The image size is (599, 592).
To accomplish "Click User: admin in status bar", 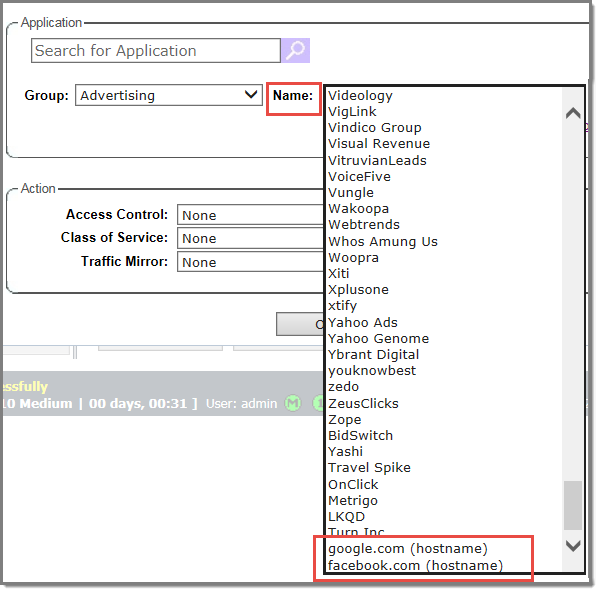I will pos(241,404).
